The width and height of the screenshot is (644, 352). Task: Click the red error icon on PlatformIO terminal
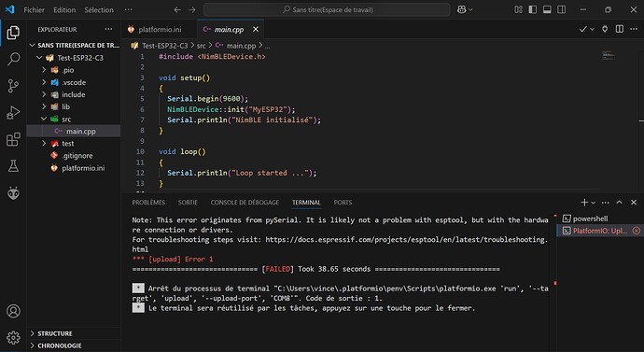[x=637, y=231]
